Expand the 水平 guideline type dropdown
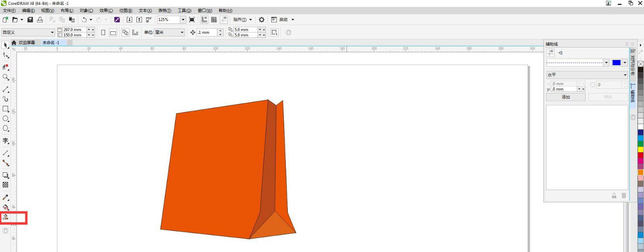The width and height of the screenshot is (644, 252). pos(625,75)
